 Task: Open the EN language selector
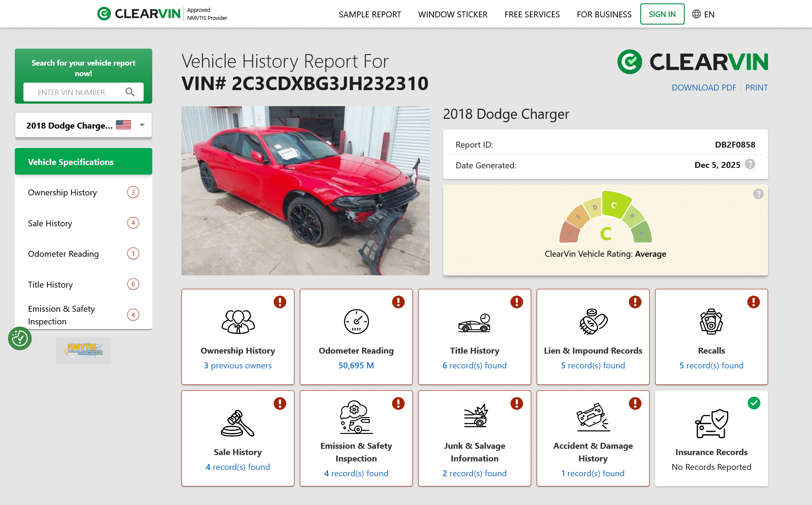click(x=709, y=14)
